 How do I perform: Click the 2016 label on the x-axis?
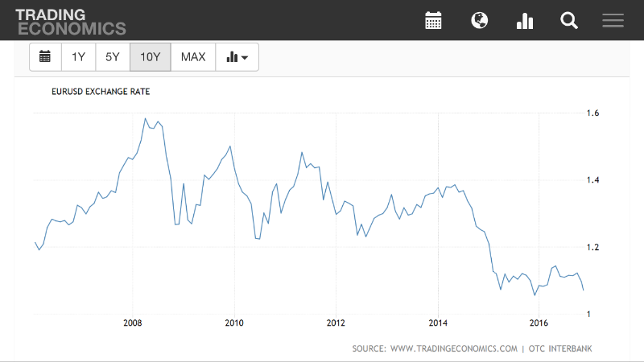click(539, 323)
